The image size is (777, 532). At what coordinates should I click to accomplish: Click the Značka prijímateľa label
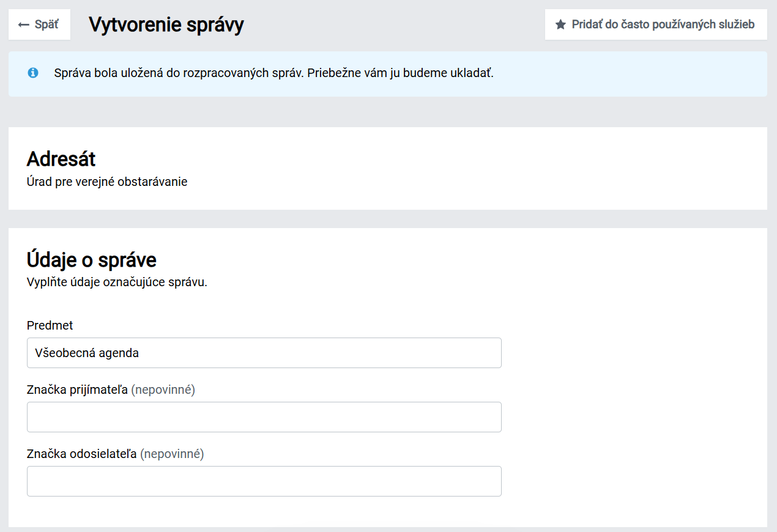coord(77,390)
